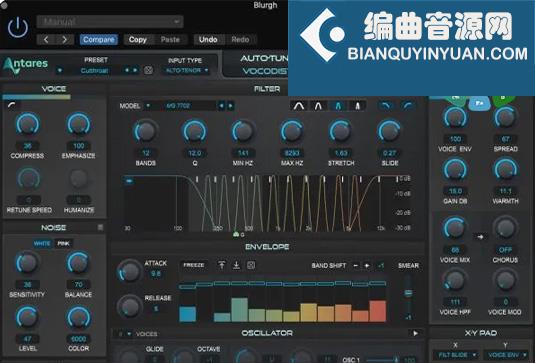The height and width of the screenshot is (363, 535).
Task: Go to previous host preset arrow
Action: [46, 40]
